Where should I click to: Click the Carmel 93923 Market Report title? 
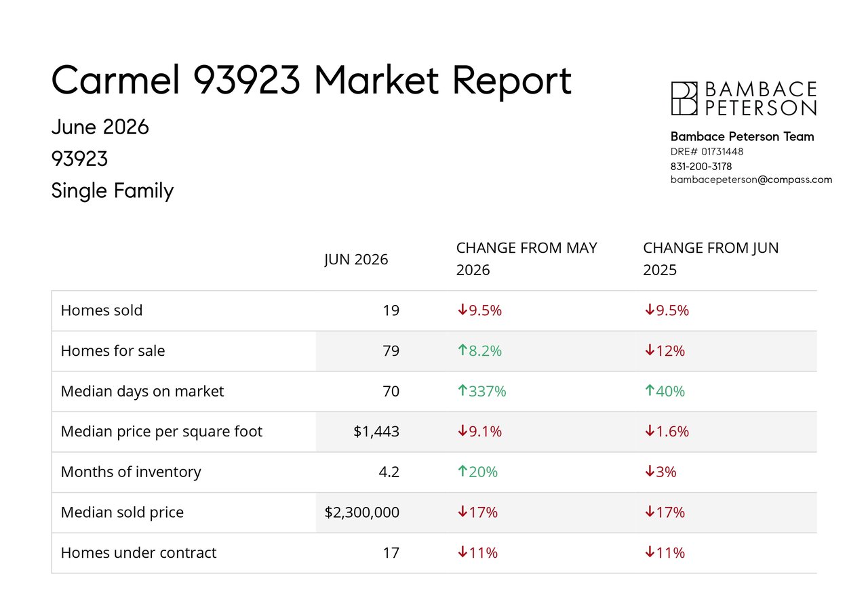pos(312,81)
